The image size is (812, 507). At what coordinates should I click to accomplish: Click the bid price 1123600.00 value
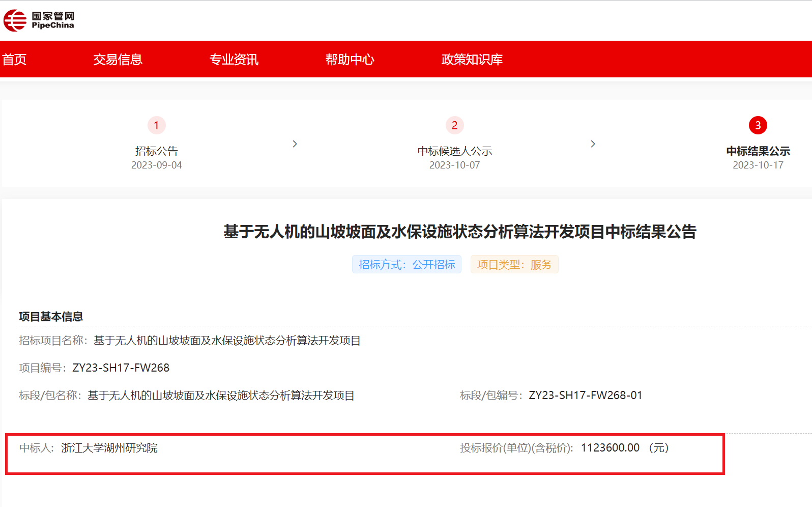click(x=610, y=448)
